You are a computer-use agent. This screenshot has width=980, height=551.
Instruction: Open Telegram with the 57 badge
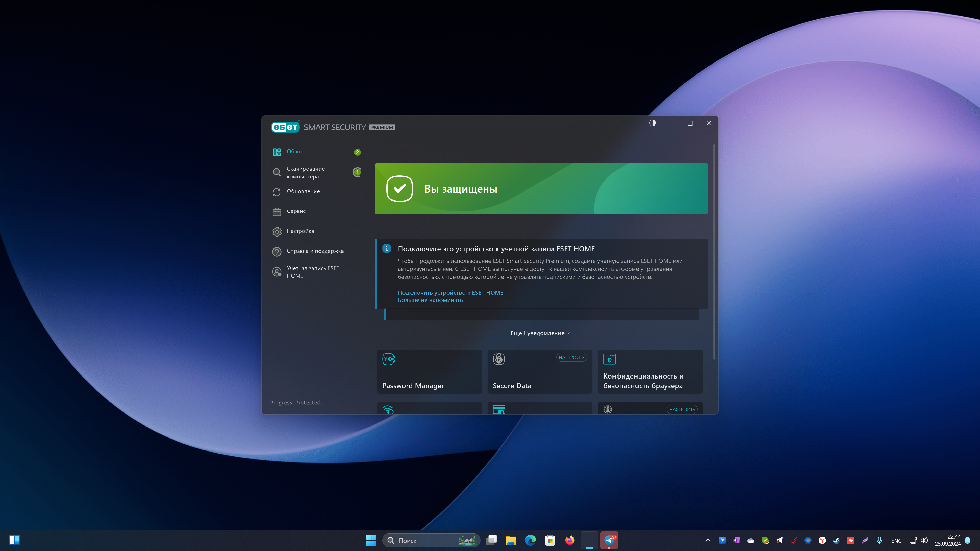(x=609, y=540)
